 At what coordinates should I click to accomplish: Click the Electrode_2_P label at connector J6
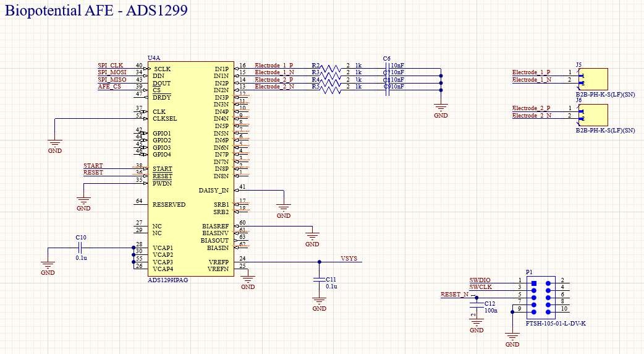[x=531, y=108]
